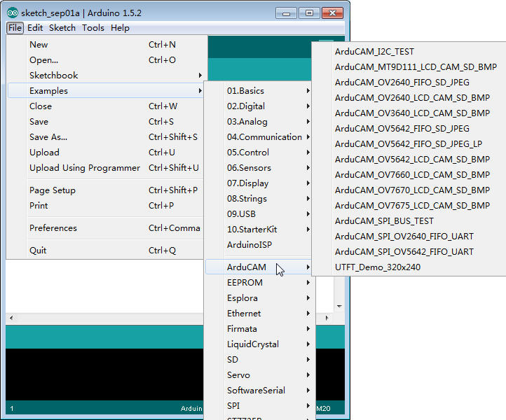Open ArduCAM_OV2640_FIFO_SD_JPEG example

(x=409, y=83)
